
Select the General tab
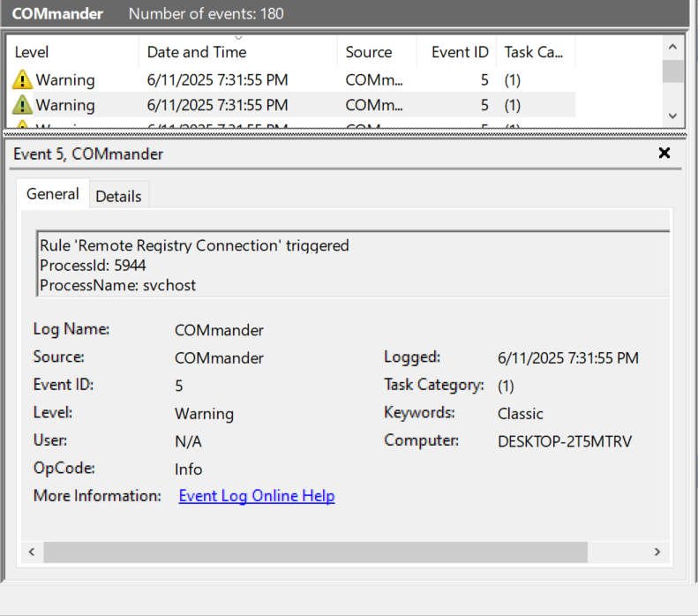(53, 194)
